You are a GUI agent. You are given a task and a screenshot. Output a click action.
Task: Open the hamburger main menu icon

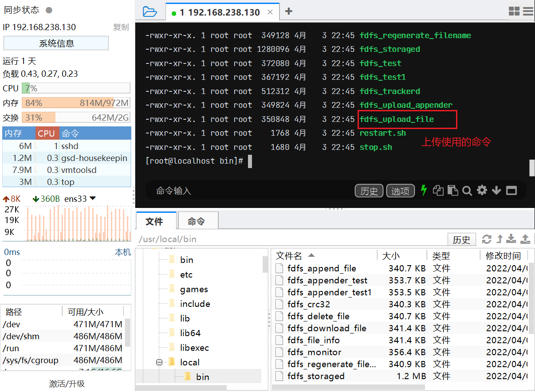[528, 12]
